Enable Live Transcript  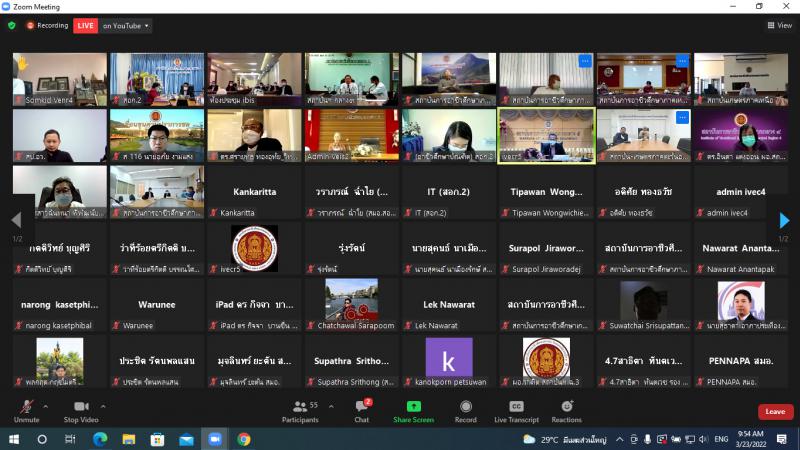(x=516, y=411)
